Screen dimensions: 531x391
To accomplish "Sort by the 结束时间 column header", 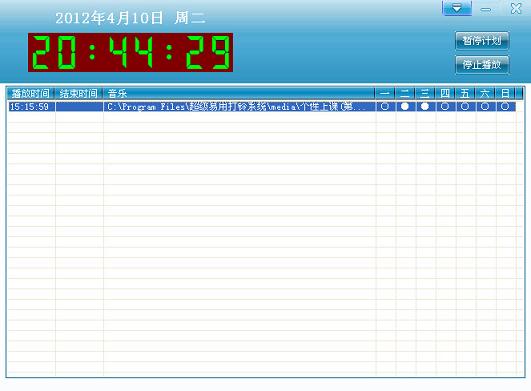I will (x=79, y=93).
